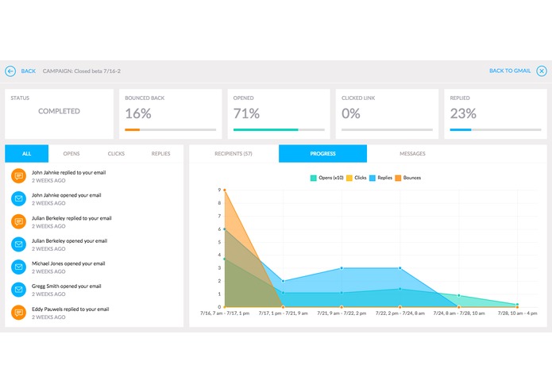
Task: Toggle the Clicks legend swatch
Action: (x=349, y=178)
